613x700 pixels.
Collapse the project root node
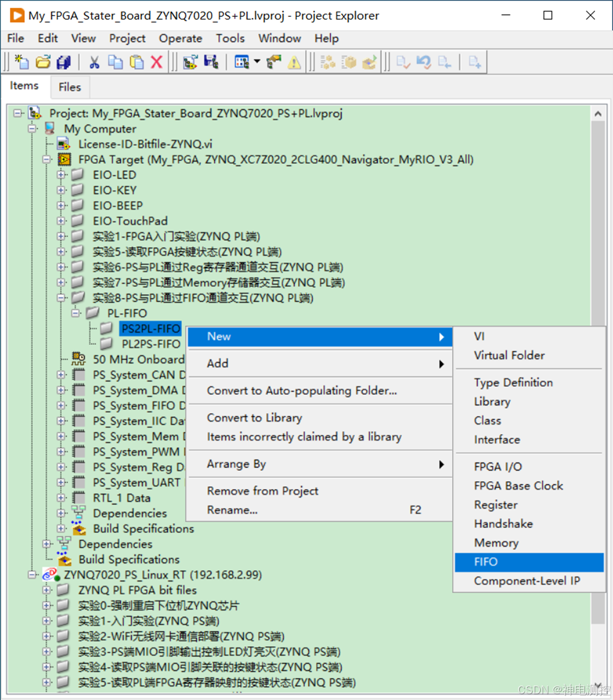[x=19, y=113]
